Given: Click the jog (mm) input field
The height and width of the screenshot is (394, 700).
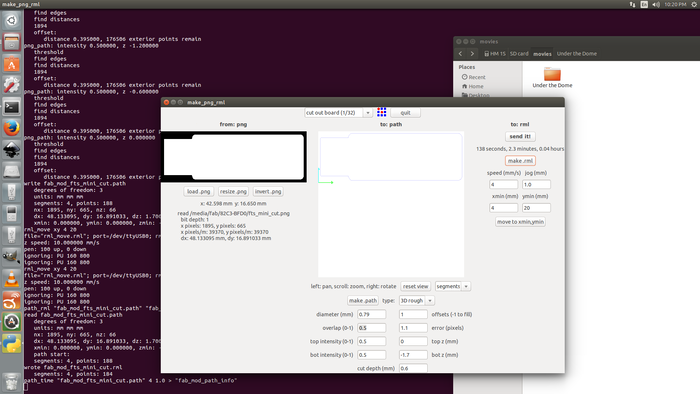Looking at the screenshot, I should 536,184.
